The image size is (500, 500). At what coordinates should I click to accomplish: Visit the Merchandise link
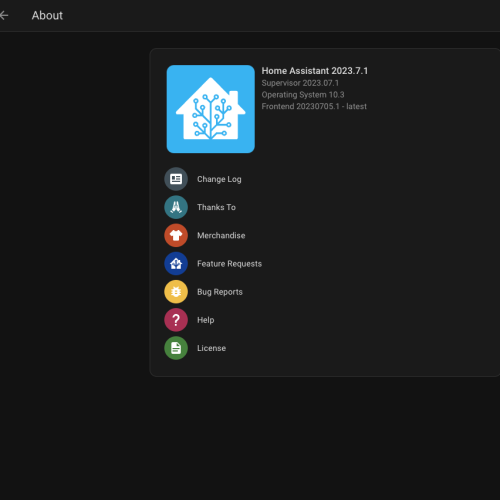point(221,236)
